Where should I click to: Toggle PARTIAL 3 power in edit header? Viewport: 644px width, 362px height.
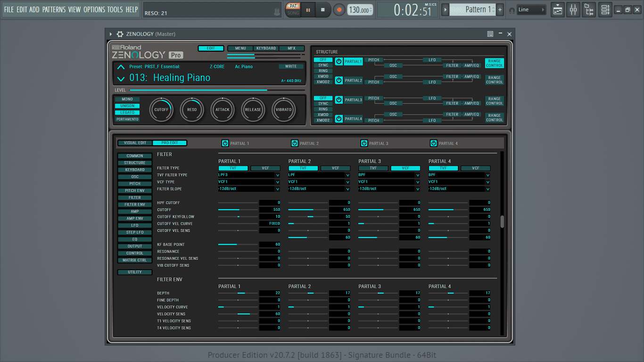pos(364,143)
